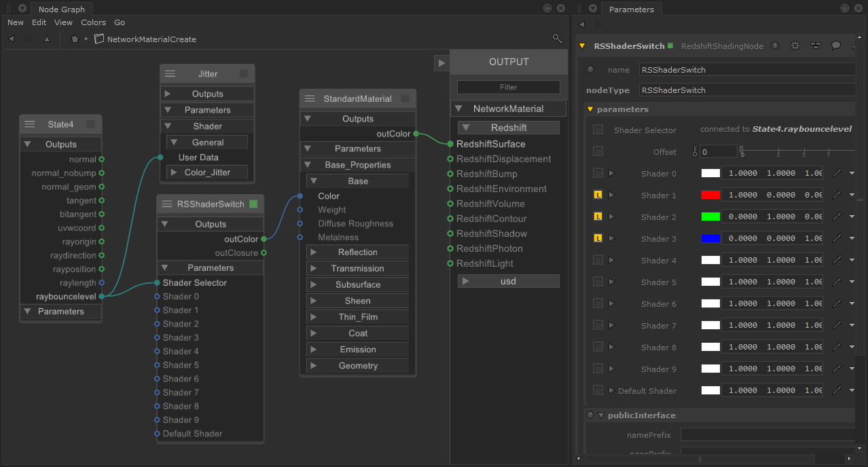Collapse the parameters group in Parameters panel
This screenshot has width=868, height=467.
pos(590,109)
